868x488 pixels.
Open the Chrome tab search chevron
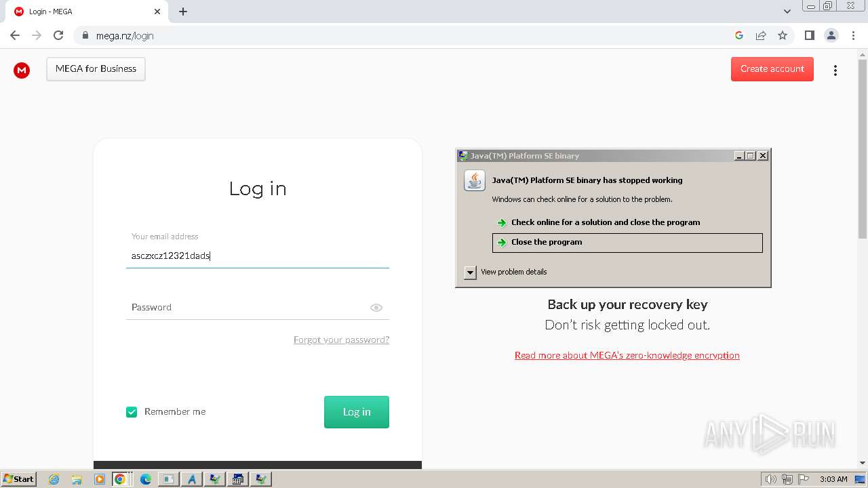tap(787, 12)
